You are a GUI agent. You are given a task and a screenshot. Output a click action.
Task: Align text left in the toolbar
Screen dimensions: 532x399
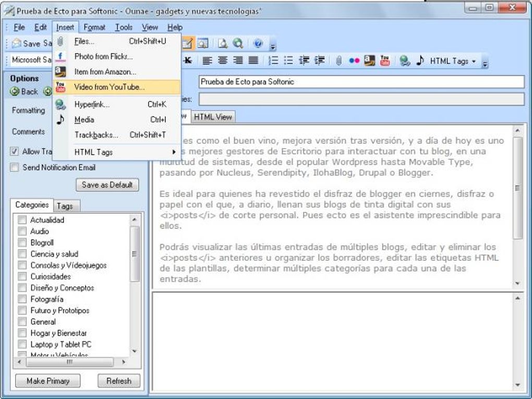207,61
